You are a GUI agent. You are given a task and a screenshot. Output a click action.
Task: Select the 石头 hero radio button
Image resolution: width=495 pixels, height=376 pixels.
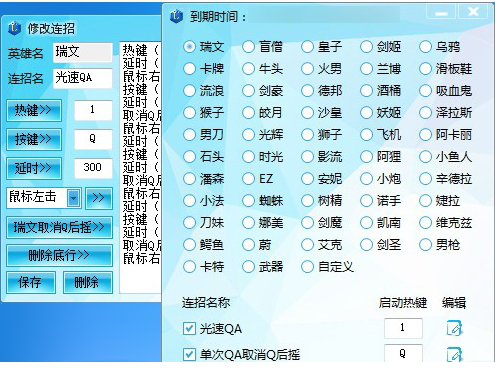pos(189,157)
